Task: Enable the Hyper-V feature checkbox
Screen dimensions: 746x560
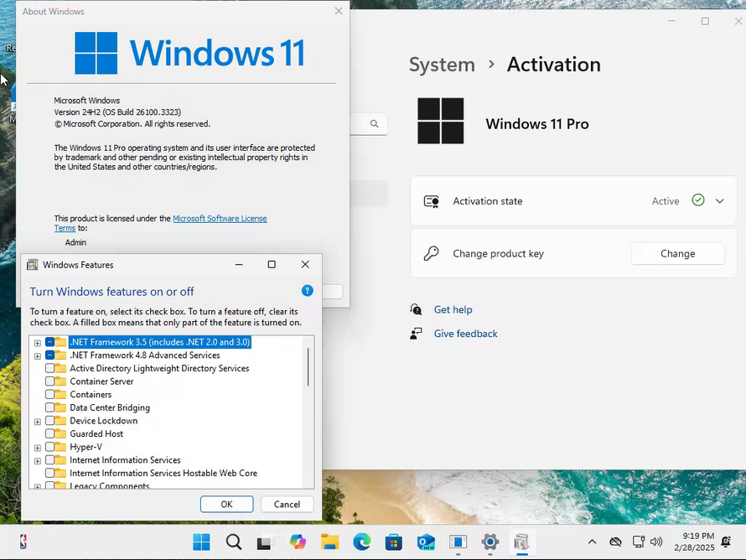Action: tap(50, 447)
